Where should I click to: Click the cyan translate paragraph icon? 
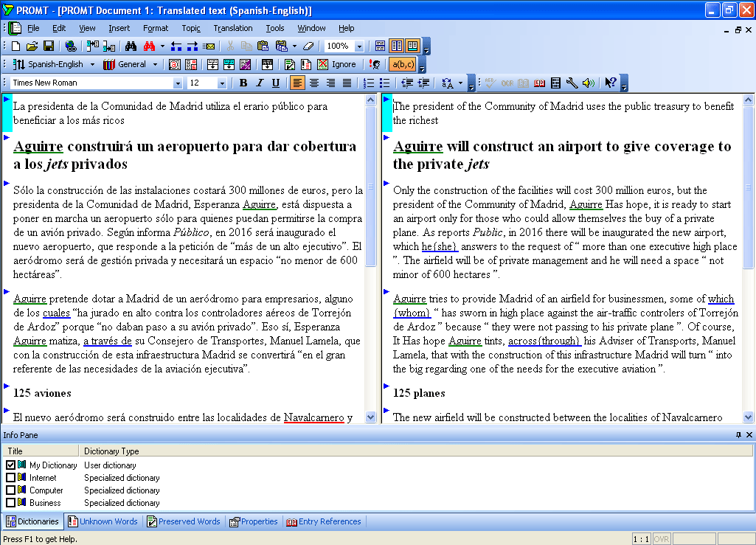click(x=229, y=64)
